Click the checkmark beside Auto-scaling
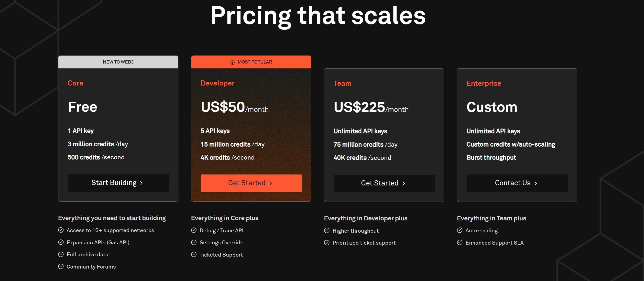Image resolution: width=644 pixels, height=281 pixels. pyautogui.click(x=460, y=230)
